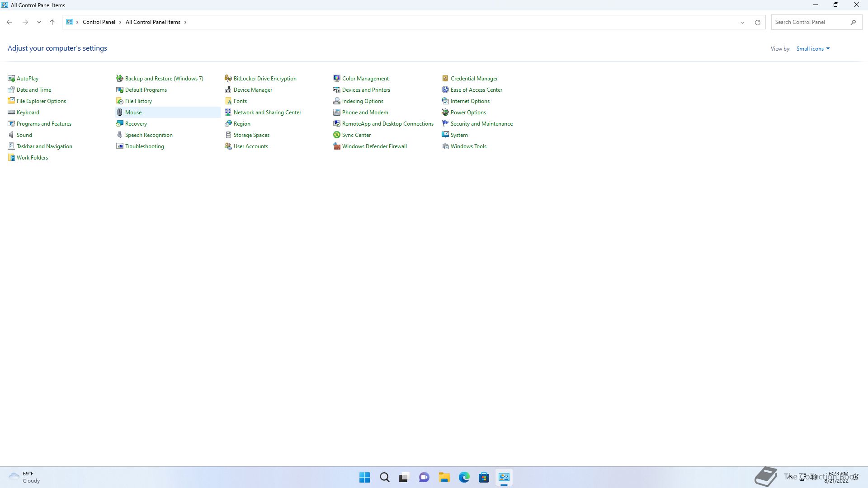Image resolution: width=868 pixels, height=488 pixels.
Task: Click the Sound speaker icon
Action: (x=11, y=135)
